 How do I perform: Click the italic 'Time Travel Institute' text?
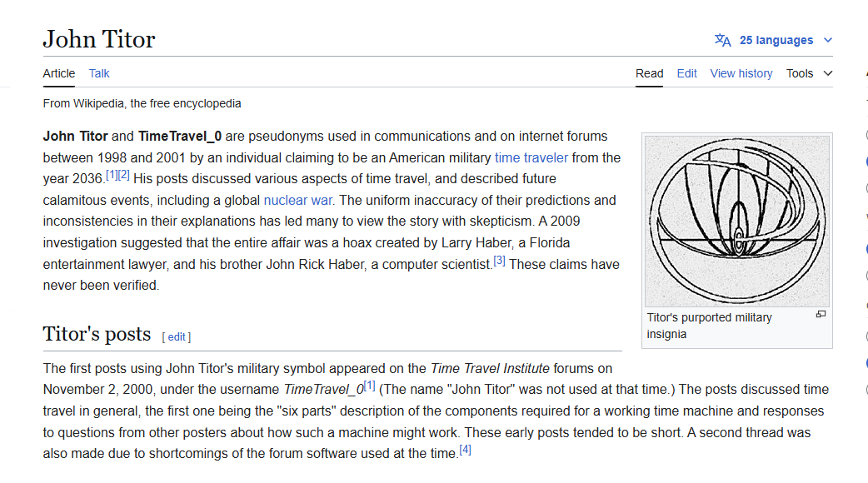[490, 368]
